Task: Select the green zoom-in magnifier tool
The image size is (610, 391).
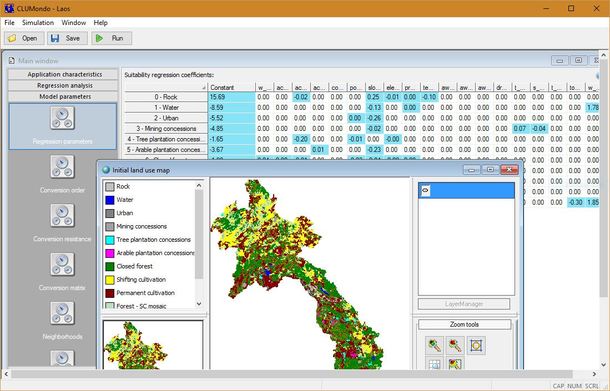Action: point(434,345)
